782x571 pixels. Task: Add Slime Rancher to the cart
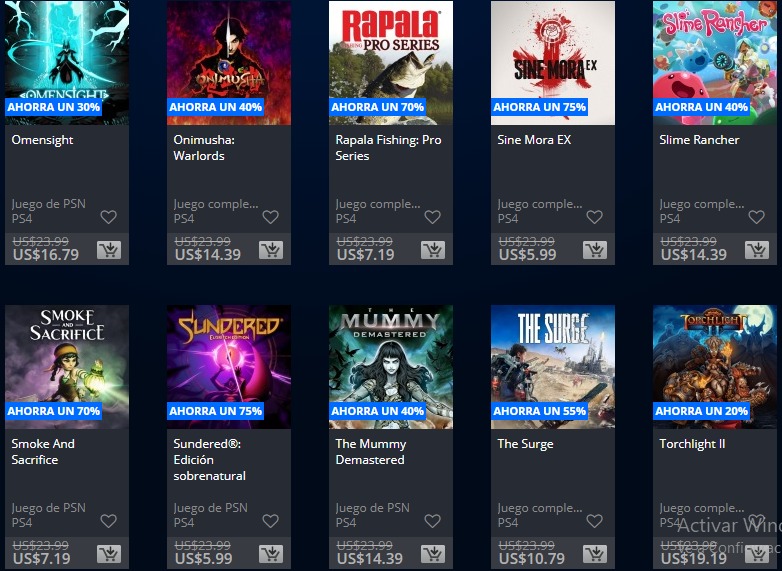click(x=757, y=250)
